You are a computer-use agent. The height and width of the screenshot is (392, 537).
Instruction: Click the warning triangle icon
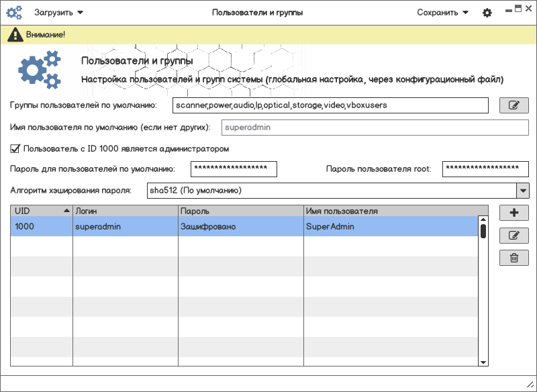tap(15, 34)
